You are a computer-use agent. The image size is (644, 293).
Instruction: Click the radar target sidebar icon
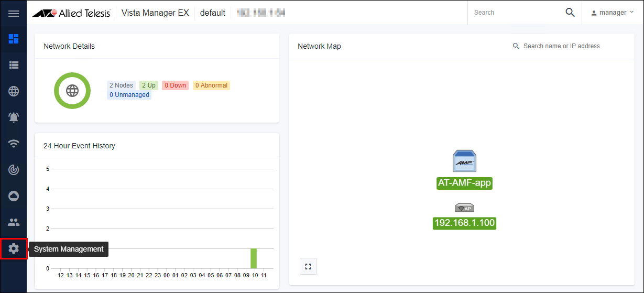[x=14, y=170]
